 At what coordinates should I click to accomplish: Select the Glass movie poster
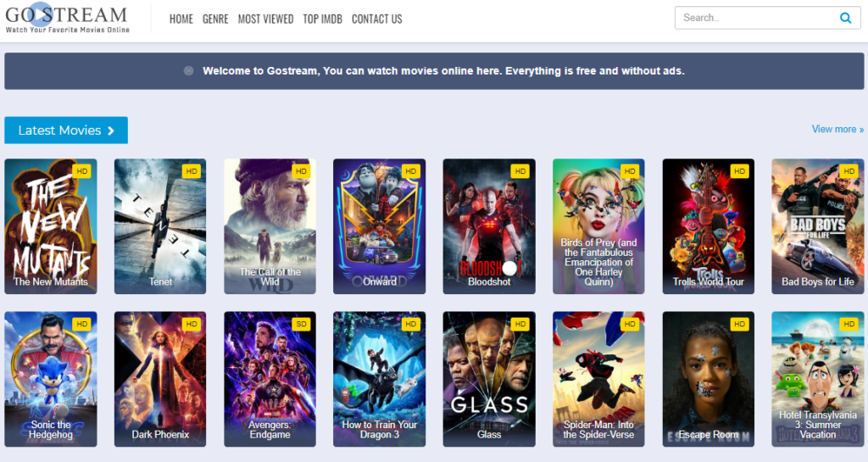pyautogui.click(x=489, y=379)
